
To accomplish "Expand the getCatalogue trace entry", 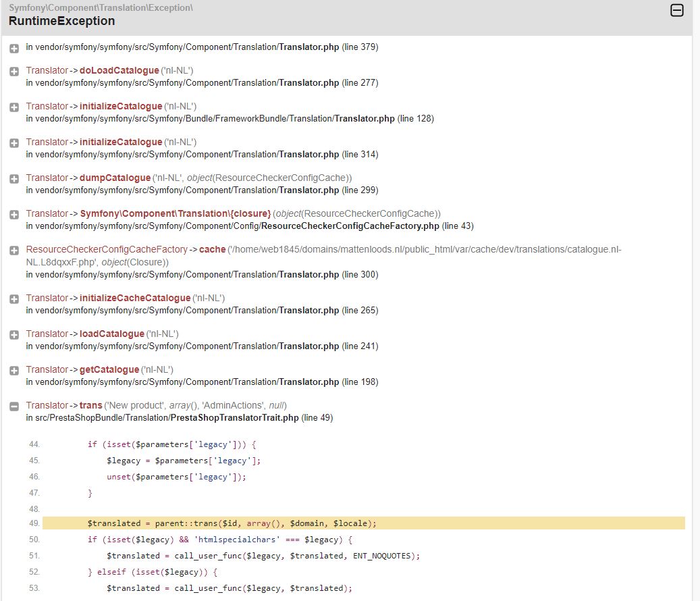I will [x=14, y=370].
